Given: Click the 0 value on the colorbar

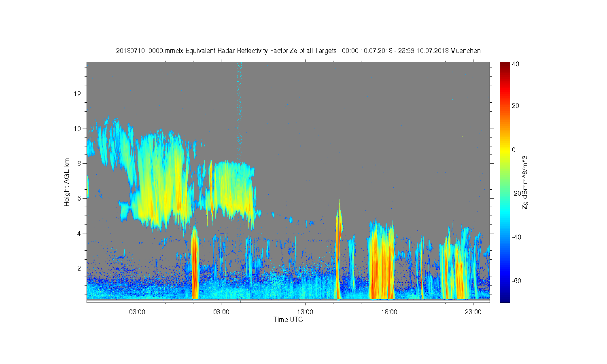Looking at the screenshot, I should pyautogui.click(x=514, y=150).
